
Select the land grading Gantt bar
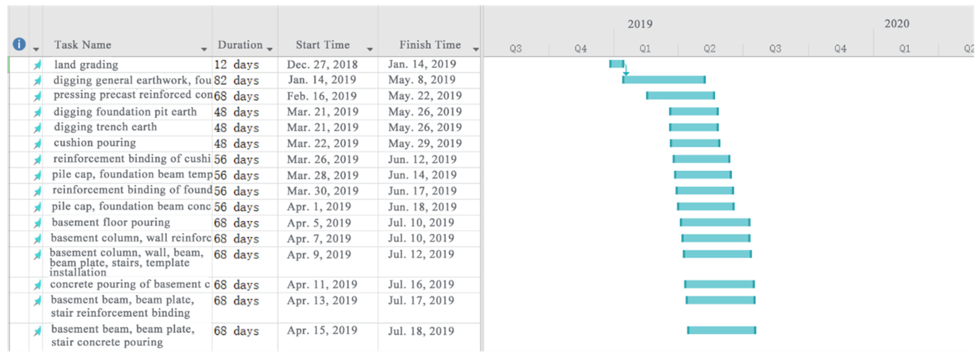pyautogui.click(x=616, y=64)
